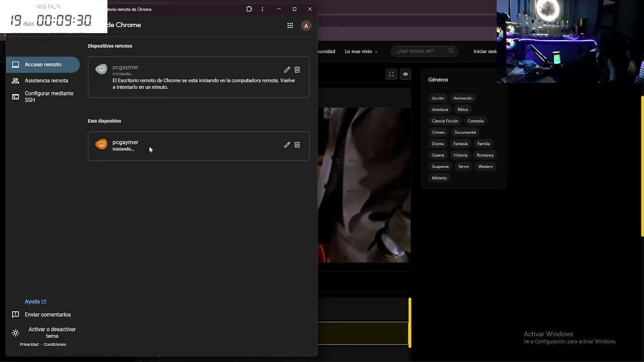The height and width of the screenshot is (362, 644).
Task: Choose the Acción genre tag
Action: pyautogui.click(x=438, y=98)
